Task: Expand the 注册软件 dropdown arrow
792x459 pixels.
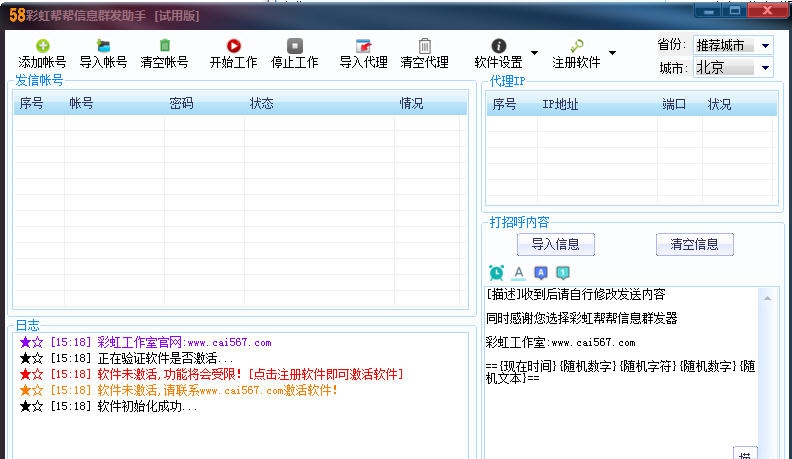Action: point(612,53)
